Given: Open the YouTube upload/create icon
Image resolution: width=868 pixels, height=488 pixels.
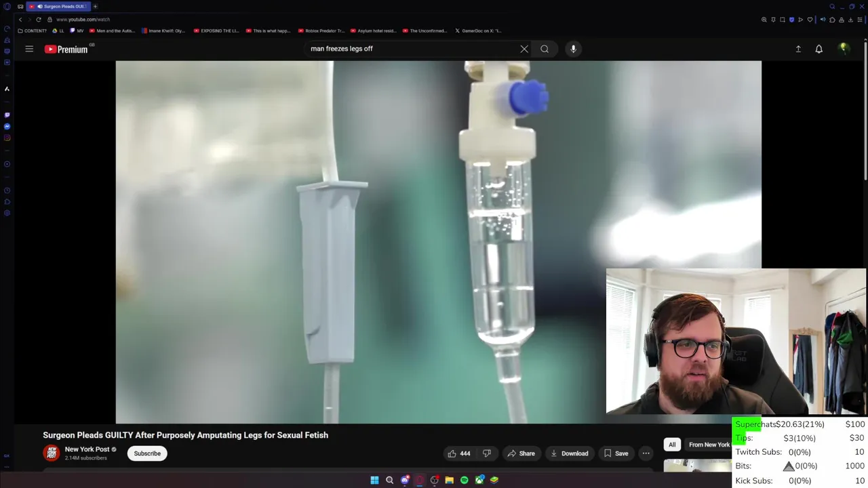Looking at the screenshot, I should point(798,49).
